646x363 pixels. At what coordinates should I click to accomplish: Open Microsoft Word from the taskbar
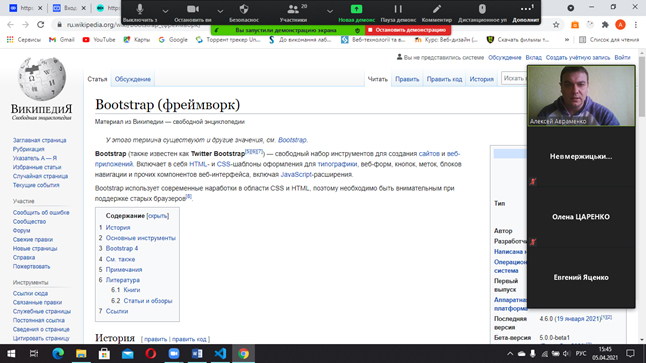(x=197, y=354)
